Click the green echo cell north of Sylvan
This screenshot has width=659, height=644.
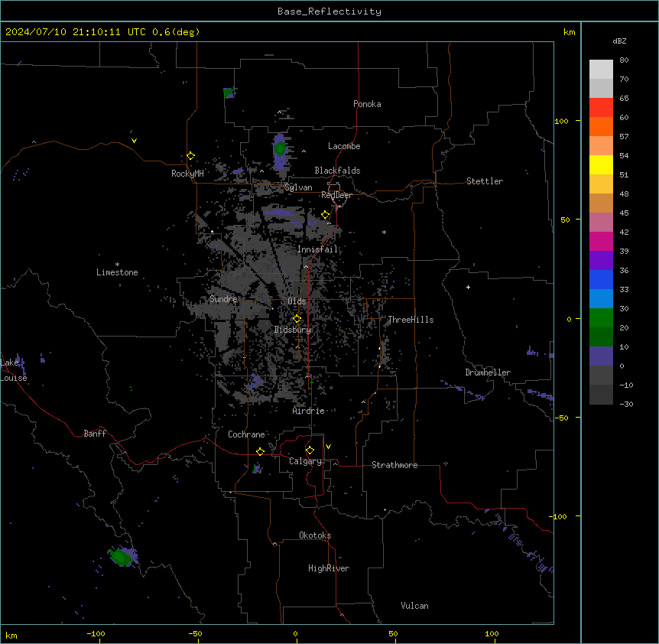(280, 148)
